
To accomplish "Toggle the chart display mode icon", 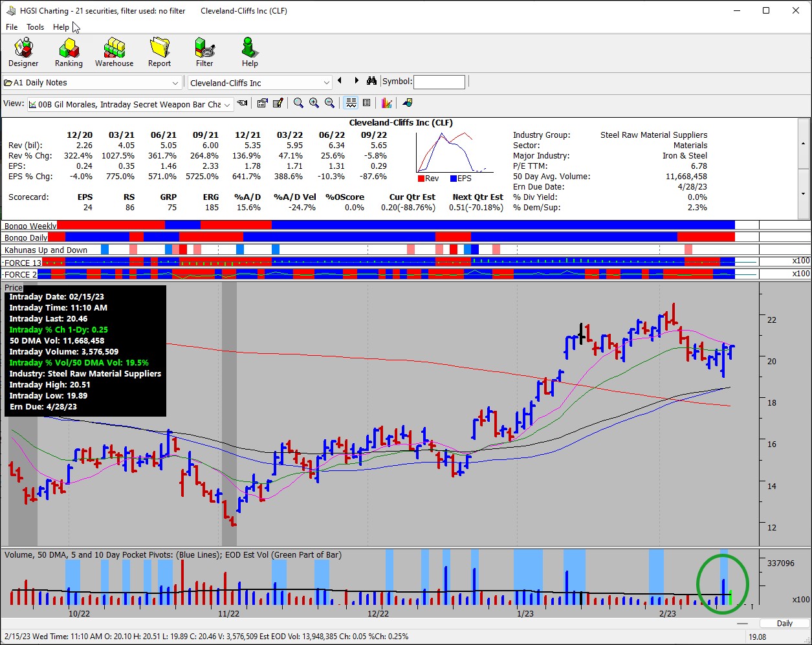I will (351, 104).
